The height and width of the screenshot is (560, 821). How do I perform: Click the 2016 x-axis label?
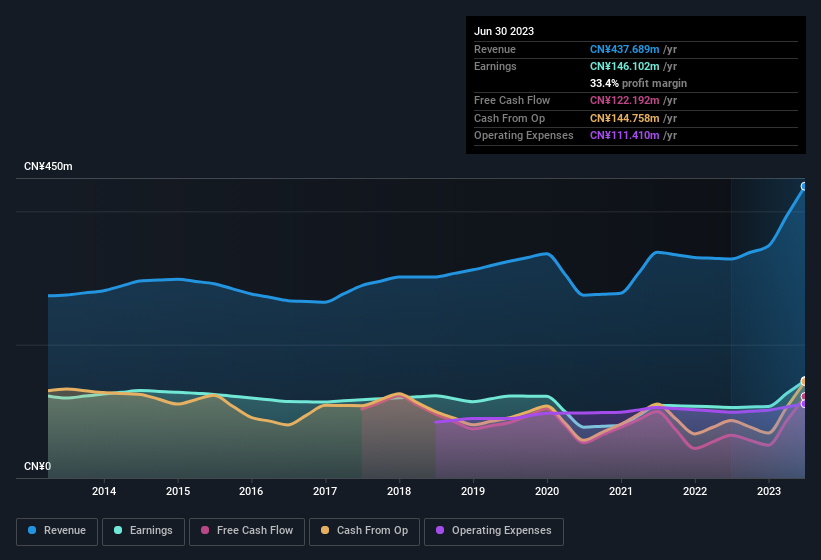click(x=251, y=491)
